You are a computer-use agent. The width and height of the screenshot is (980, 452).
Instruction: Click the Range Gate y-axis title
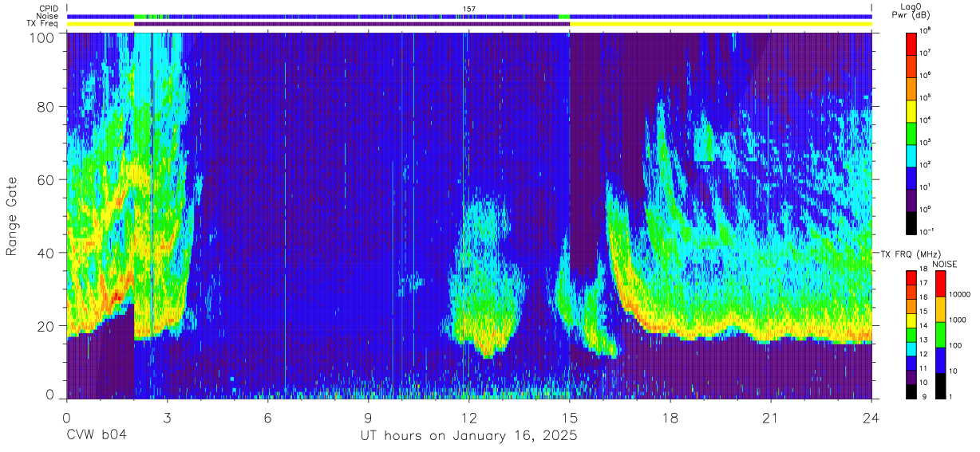[x=12, y=217]
